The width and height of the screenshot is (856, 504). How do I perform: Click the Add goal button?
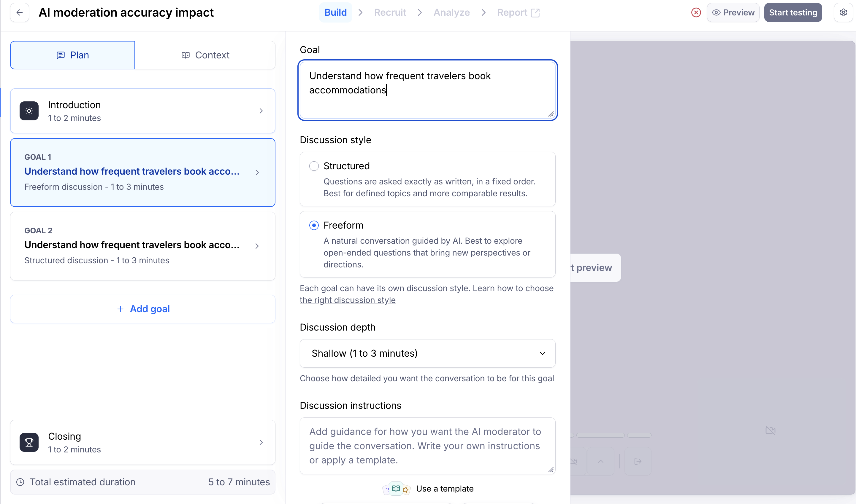tap(142, 309)
